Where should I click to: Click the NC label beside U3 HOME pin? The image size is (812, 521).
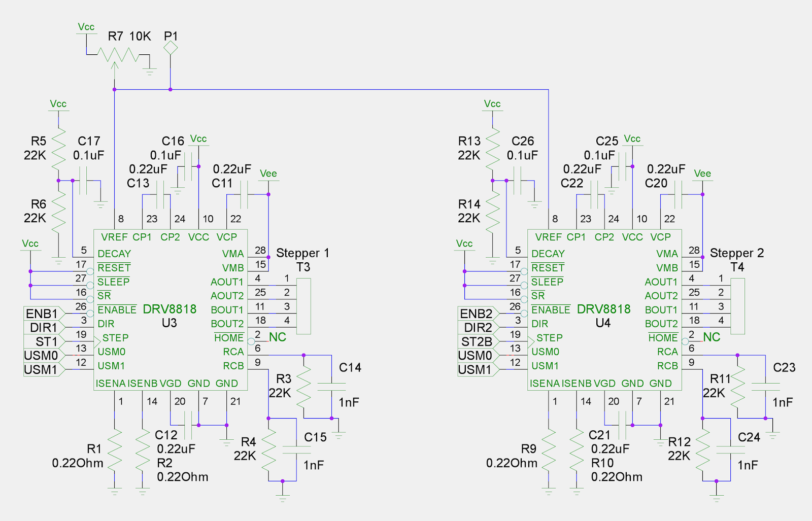[278, 337]
